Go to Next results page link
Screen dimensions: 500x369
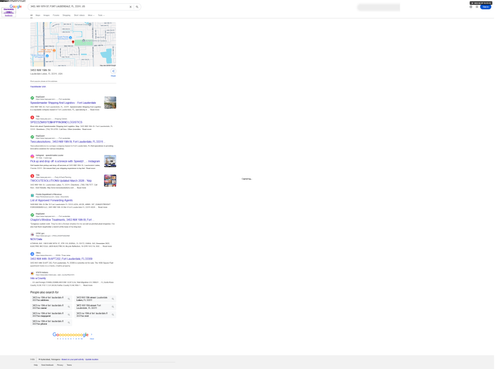coord(92,339)
